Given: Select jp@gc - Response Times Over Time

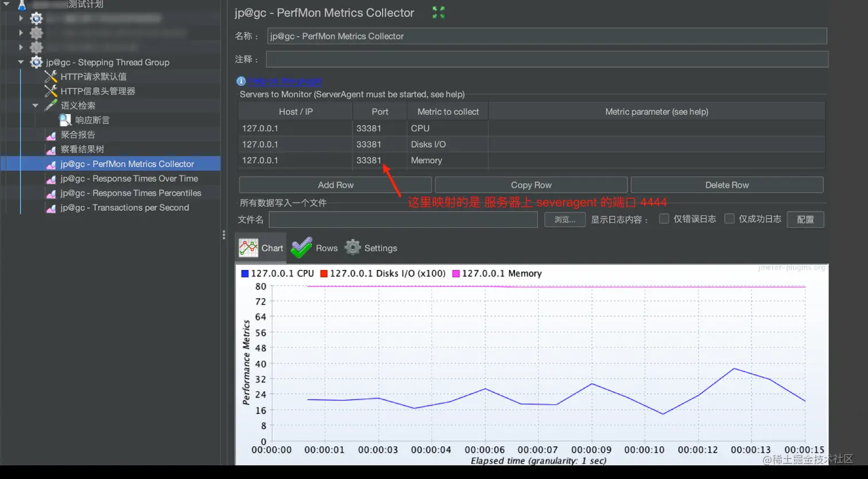Looking at the screenshot, I should [129, 179].
